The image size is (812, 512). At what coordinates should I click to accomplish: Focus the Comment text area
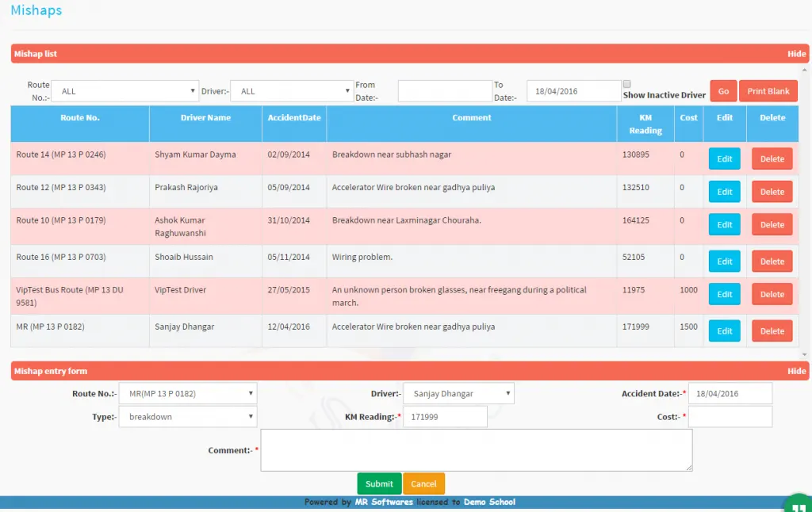click(476, 450)
